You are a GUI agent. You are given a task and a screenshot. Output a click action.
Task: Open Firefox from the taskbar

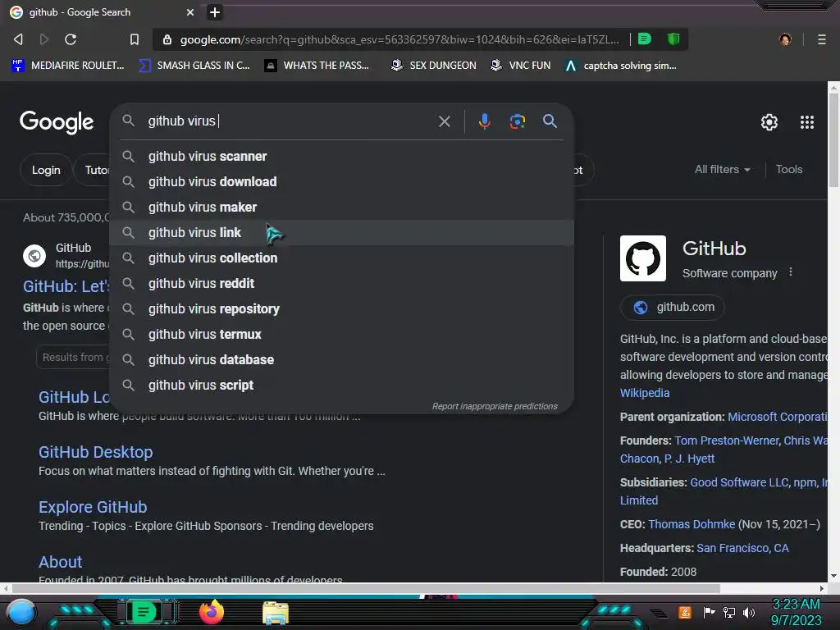pyautogui.click(x=211, y=612)
